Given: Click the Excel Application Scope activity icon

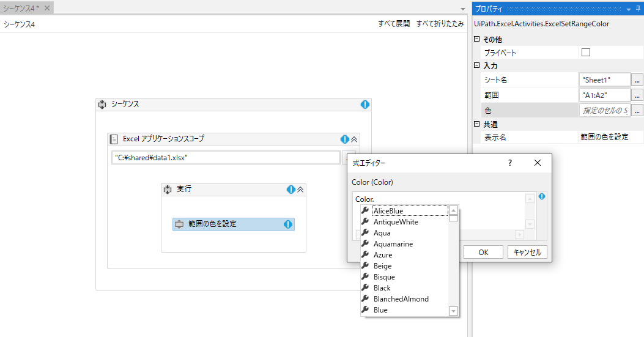Looking at the screenshot, I should 114,139.
